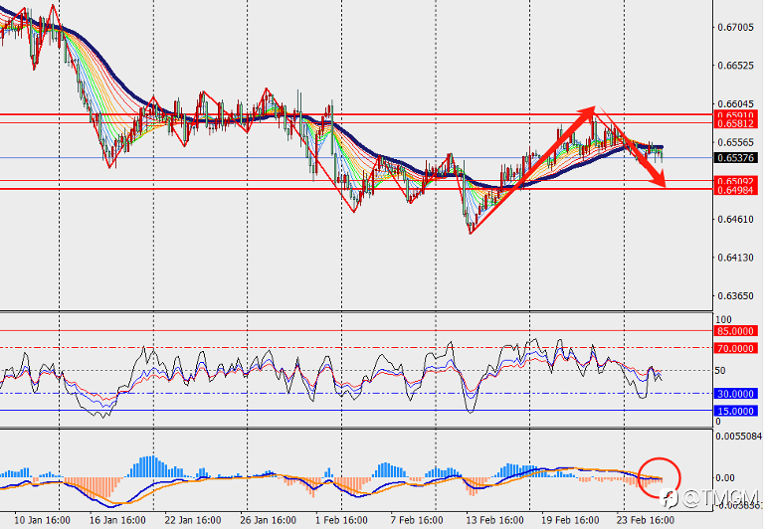Click the 0.63650 price scale value
The image size is (766, 532).
(x=735, y=296)
